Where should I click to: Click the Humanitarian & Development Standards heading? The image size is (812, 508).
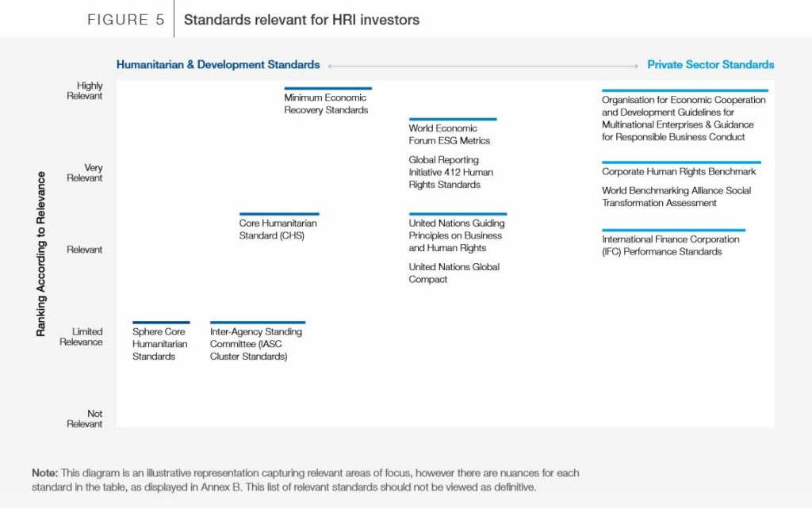point(218,65)
